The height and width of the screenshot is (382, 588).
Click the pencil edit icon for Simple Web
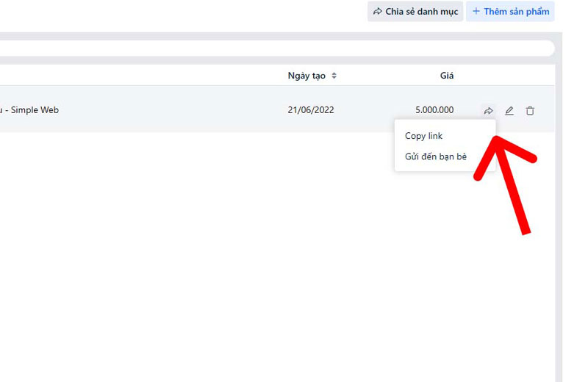(509, 111)
